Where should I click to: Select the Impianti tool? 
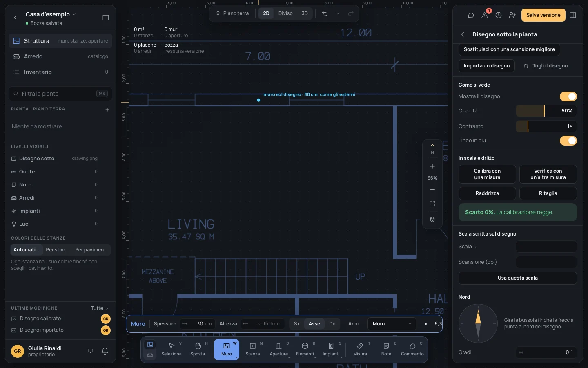coord(331,349)
